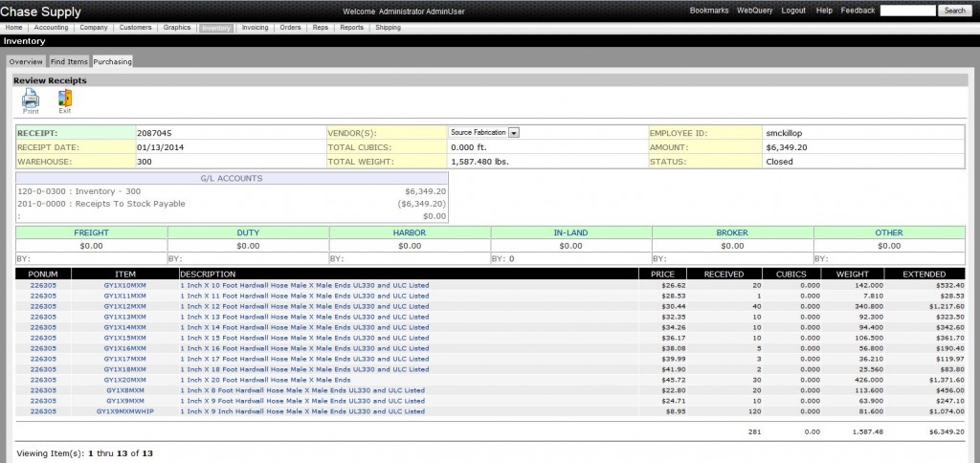The width and height of the screenshot is (980, 463).
Task: Click the Closed status value
Action: [779, 162]
